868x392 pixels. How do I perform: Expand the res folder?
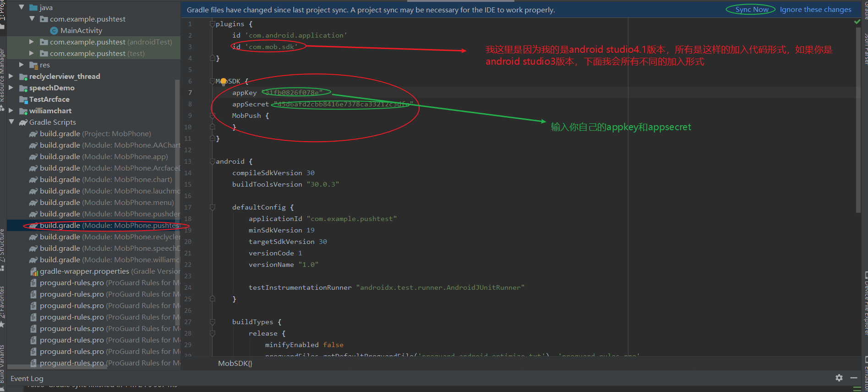pos(21,65)
